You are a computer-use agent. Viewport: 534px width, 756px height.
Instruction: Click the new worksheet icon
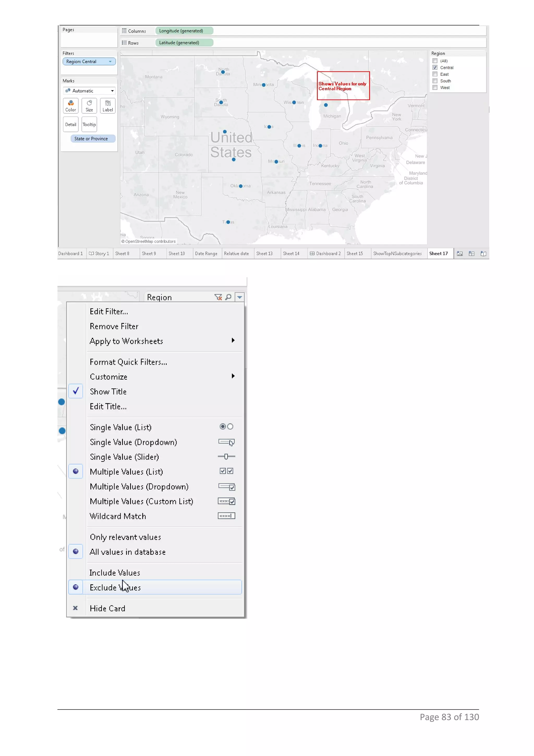tap(459, 254)
